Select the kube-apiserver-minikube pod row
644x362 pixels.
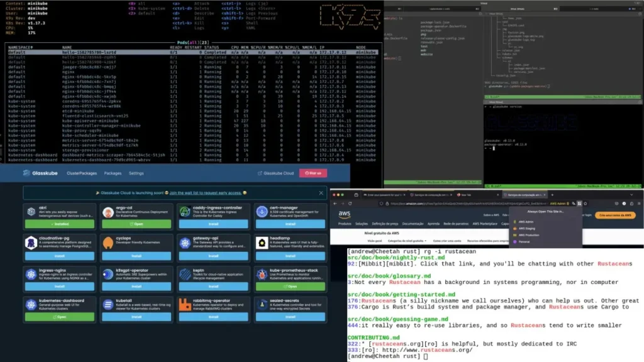(x=192, y=121)
